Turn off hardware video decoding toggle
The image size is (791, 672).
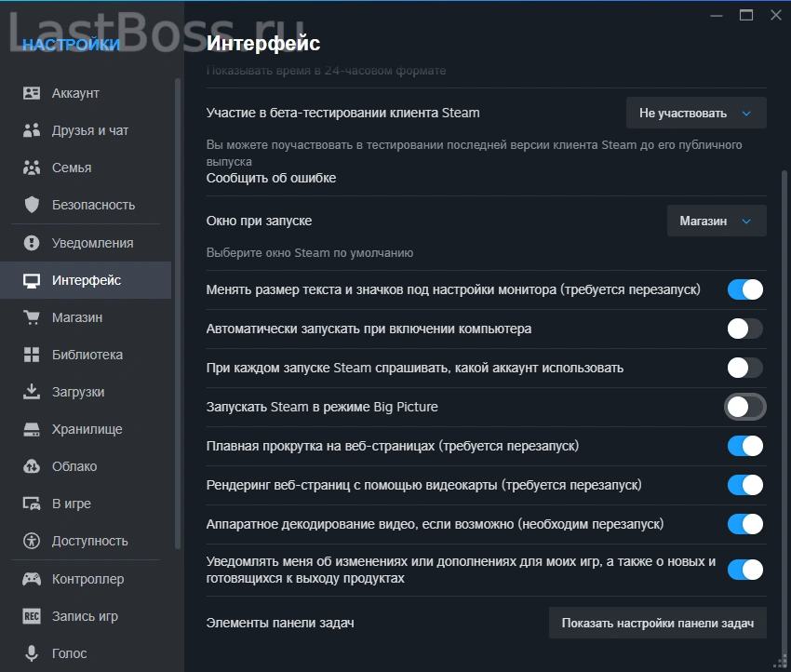[x=744, y=524]
